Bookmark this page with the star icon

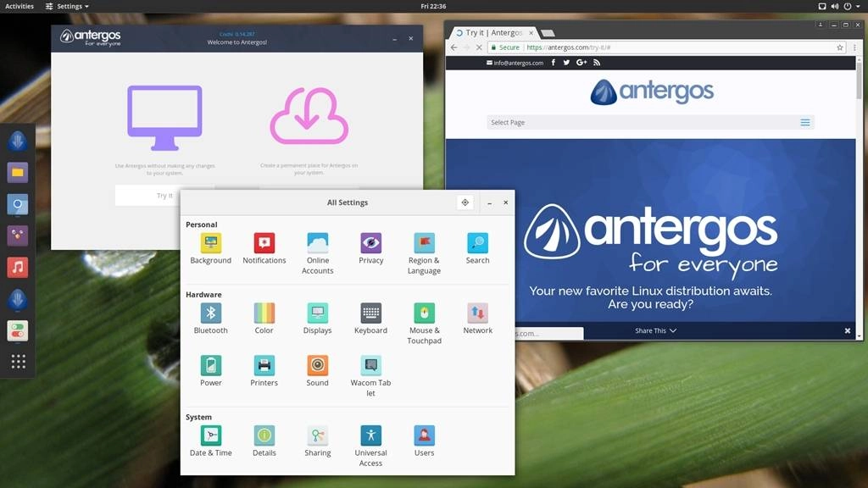coord(840,47)
